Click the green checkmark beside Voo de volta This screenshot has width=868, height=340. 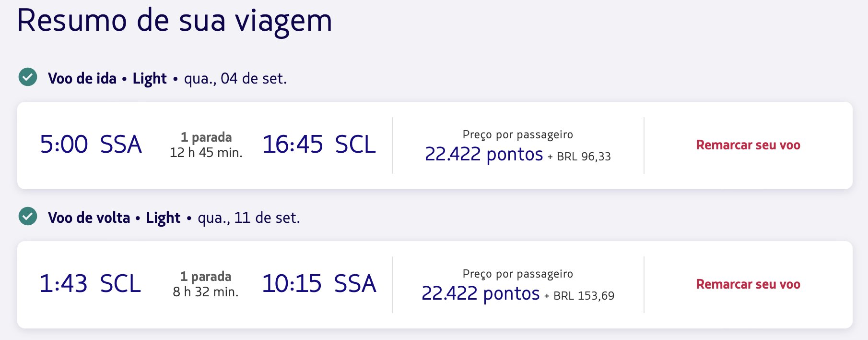point(28,216)
